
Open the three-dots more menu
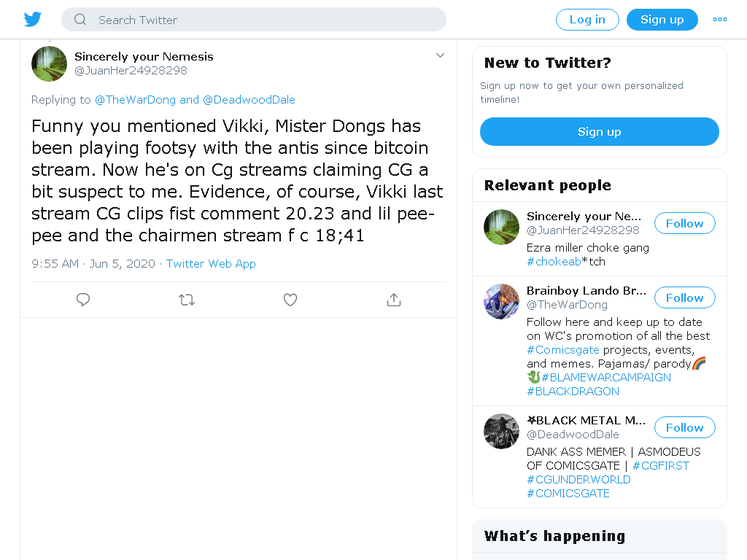click(719, 20)
